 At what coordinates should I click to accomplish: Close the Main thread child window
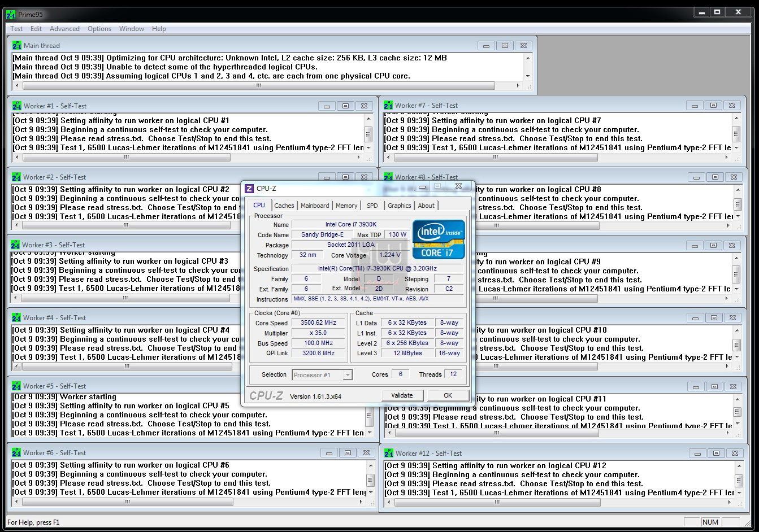click(x=524, y=46)
